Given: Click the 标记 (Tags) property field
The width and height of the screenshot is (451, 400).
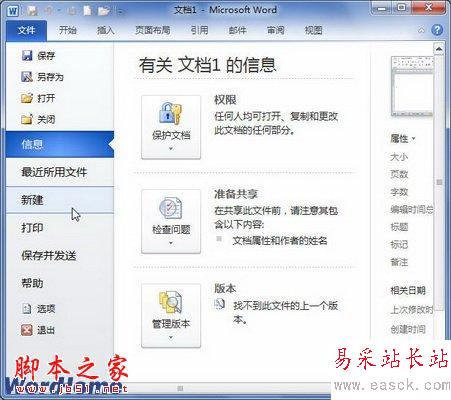Looking at the screenshot, I should [399, 245].
